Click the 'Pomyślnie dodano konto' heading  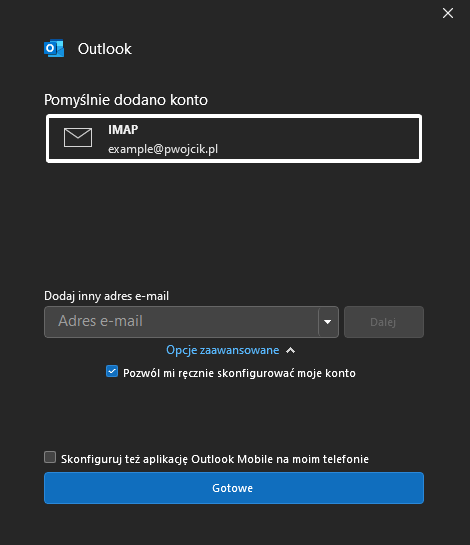pyautogui.click(x=126, y=100)
